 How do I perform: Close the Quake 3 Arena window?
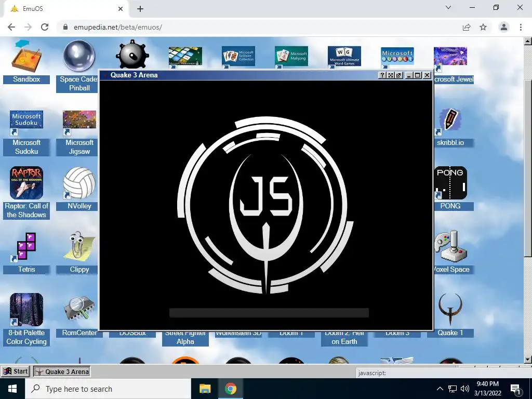click(427, 75)
